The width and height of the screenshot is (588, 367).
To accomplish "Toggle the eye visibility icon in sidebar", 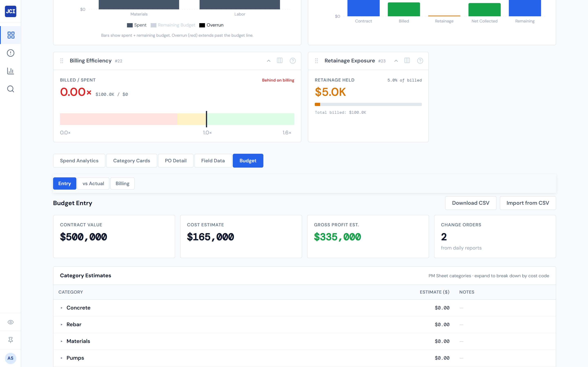I will 11,322.
